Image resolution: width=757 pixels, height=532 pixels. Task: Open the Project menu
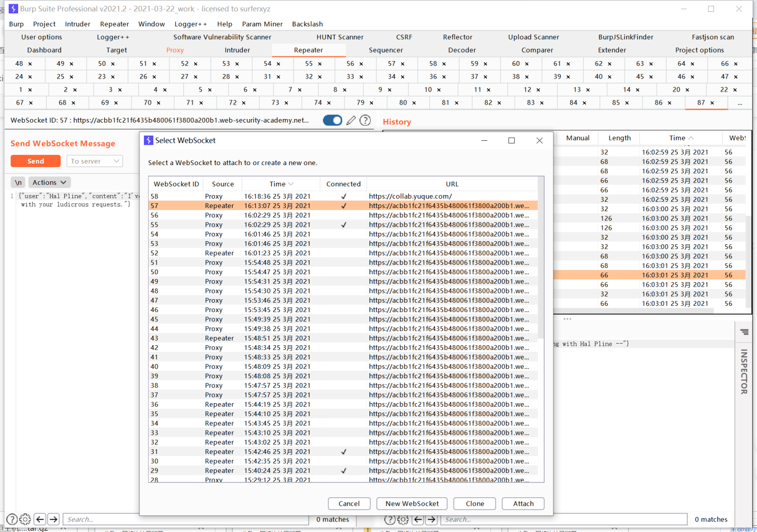tap(44, 24)
